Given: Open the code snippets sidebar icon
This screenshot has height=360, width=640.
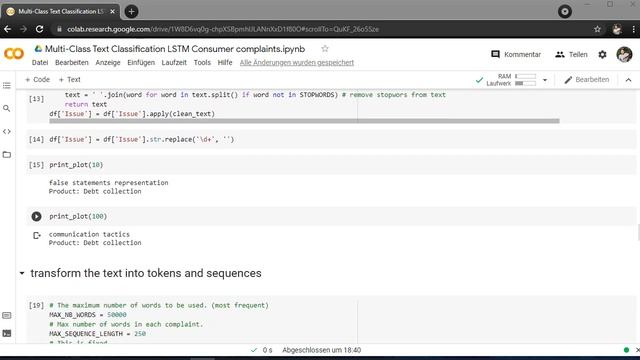Looking at the screenshot, I should 7,131.
